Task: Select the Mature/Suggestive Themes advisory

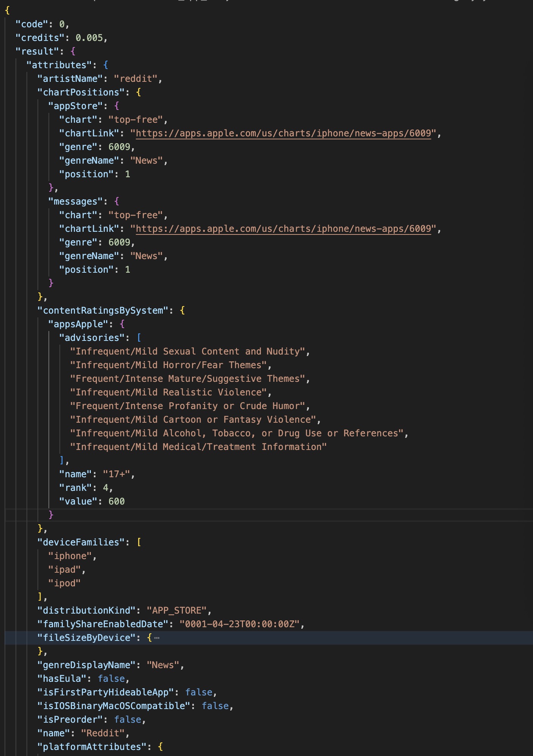Action: [188, 379]
